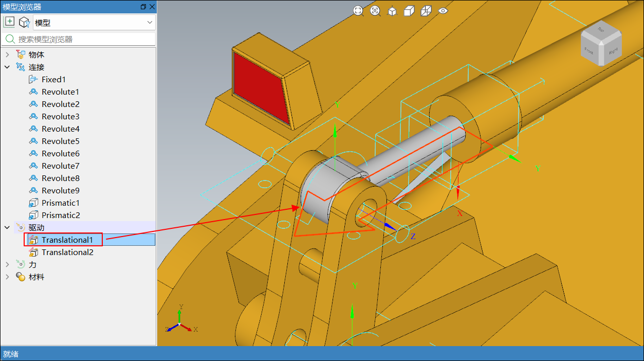Expand the 力 tree node
This screenshot has width=644, height=361.
(x=7, y=264)
